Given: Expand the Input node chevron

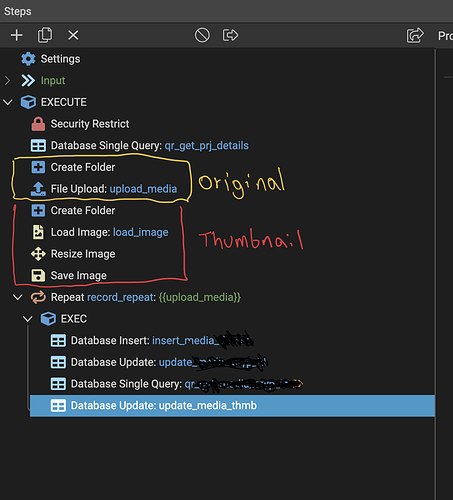Looking at the screenshot, I should (7, 80).
